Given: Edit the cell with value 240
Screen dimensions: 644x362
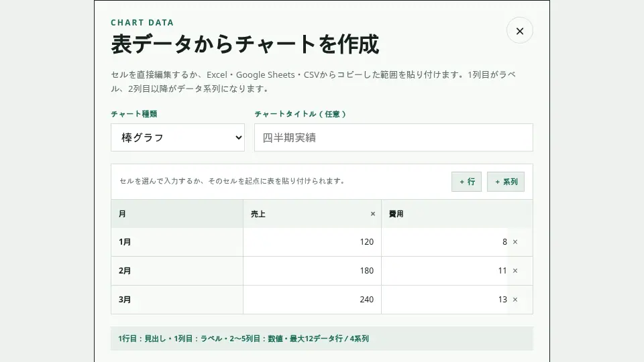Looking at the screenshot, I should [x=312, y=300].
